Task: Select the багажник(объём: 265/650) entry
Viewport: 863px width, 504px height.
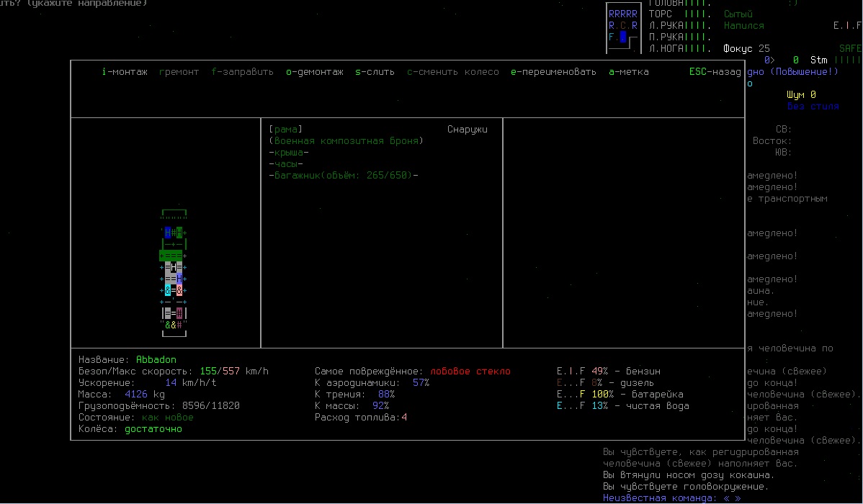Action: click(x=344, y=176)
